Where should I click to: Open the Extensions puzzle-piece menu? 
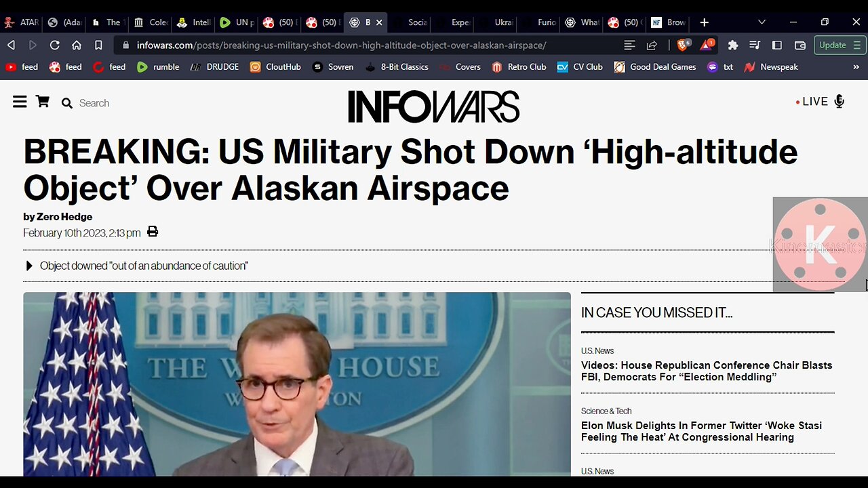[x=733, y=45]
